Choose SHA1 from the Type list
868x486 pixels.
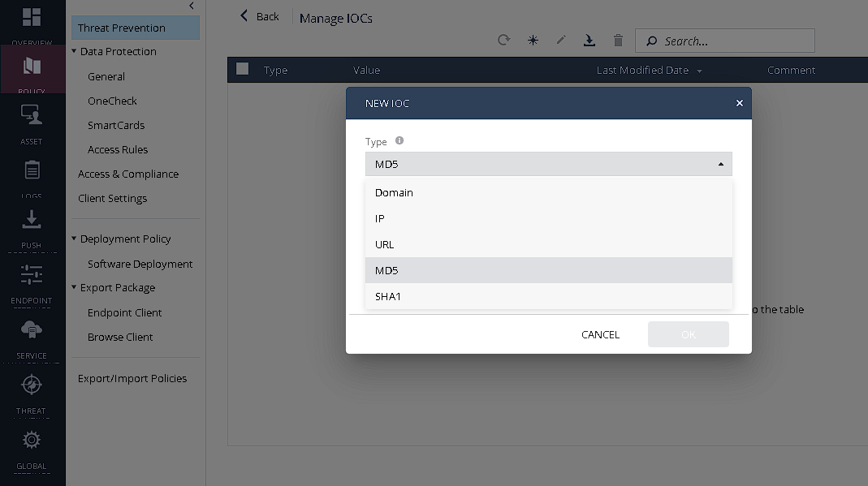[548, 296]
